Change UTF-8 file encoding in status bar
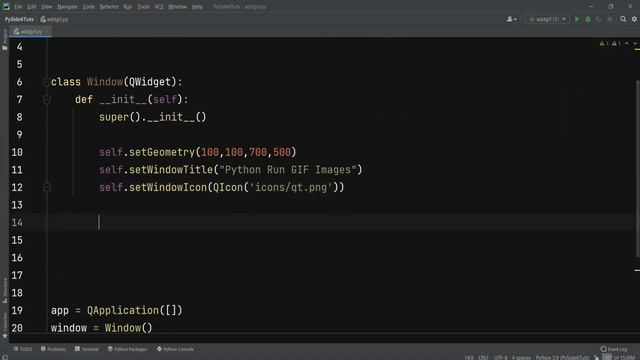The image size is (640, 360). 500,358
